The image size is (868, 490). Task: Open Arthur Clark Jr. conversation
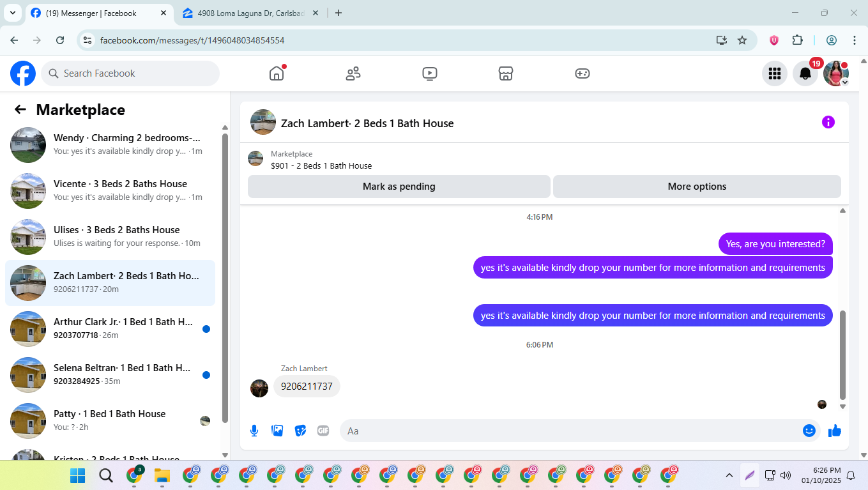pyautogui.click(x=110, y=329)
